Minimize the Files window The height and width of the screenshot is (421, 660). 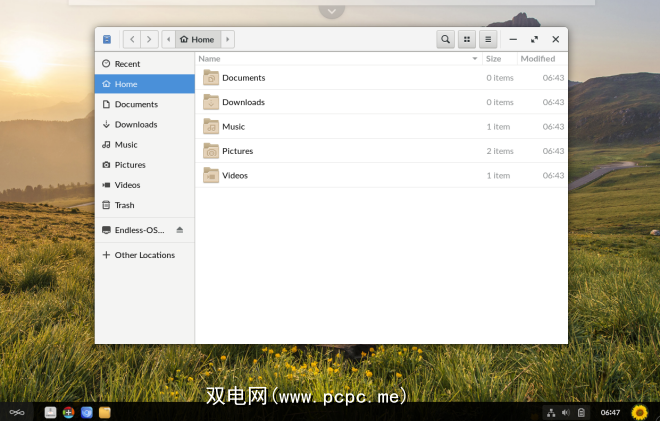click(513, 40)
